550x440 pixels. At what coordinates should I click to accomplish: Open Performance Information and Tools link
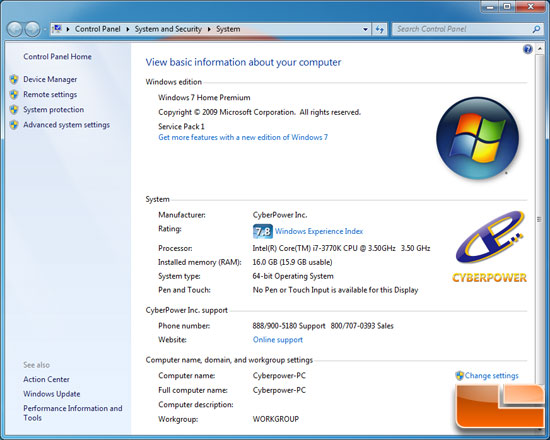click(x=73, y=413)
